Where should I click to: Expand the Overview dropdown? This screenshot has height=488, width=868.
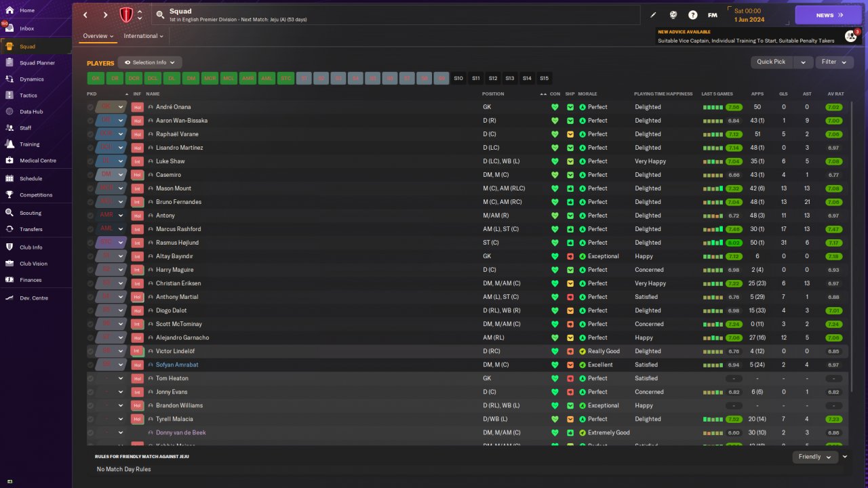98,36
